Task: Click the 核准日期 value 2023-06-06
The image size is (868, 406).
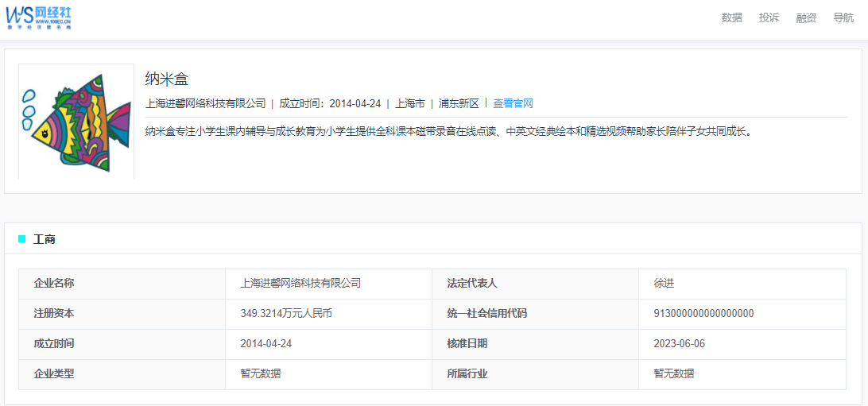Action: [679, 344]
